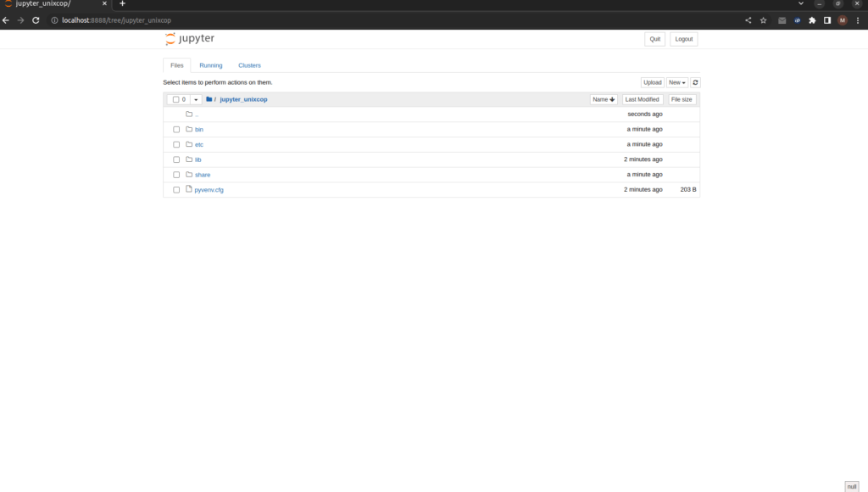The width and height of the screenshot is (868, 492).
Task: Select the lib folder checkbox
Action: point(176,159)
